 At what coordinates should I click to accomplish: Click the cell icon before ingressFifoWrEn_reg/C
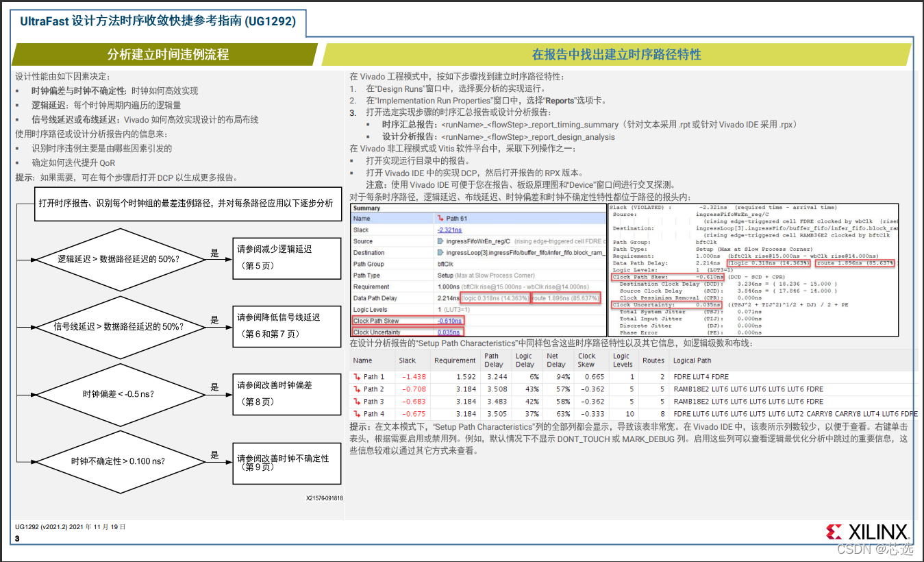pyautogui.click(x=440, y=241)
